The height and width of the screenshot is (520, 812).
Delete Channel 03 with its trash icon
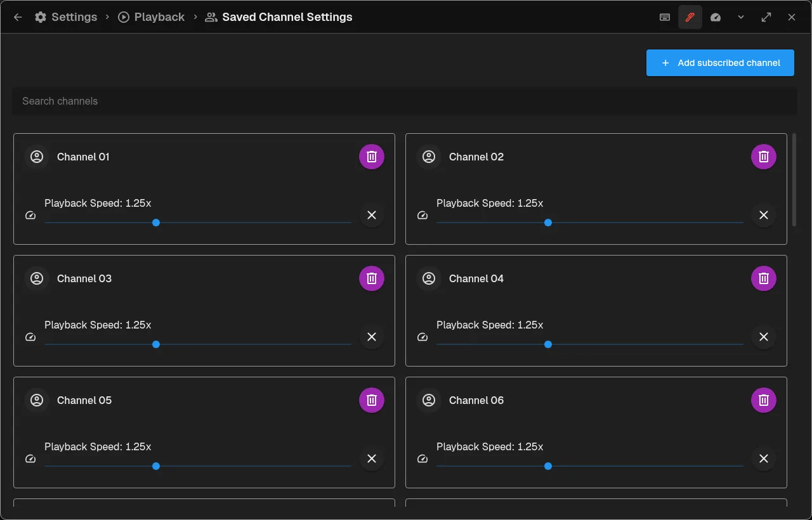pos(372,278)
